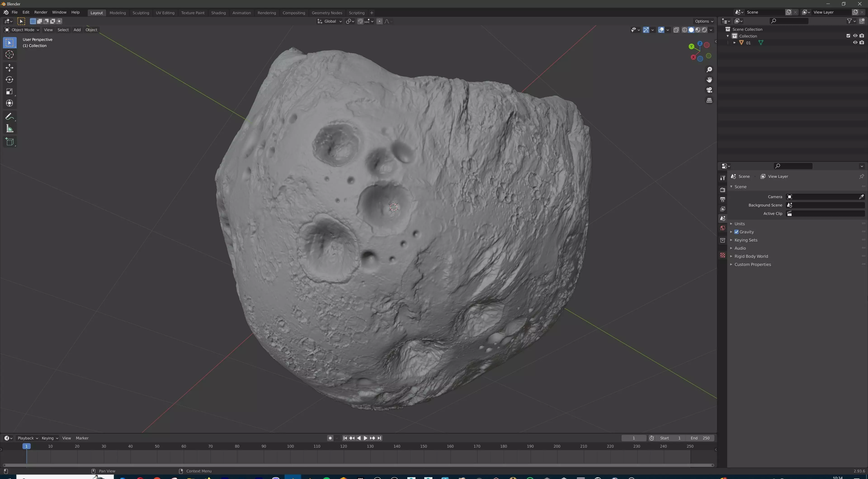868x479 pixels.
Task: Open the Output properties tab
Action: 722,200
